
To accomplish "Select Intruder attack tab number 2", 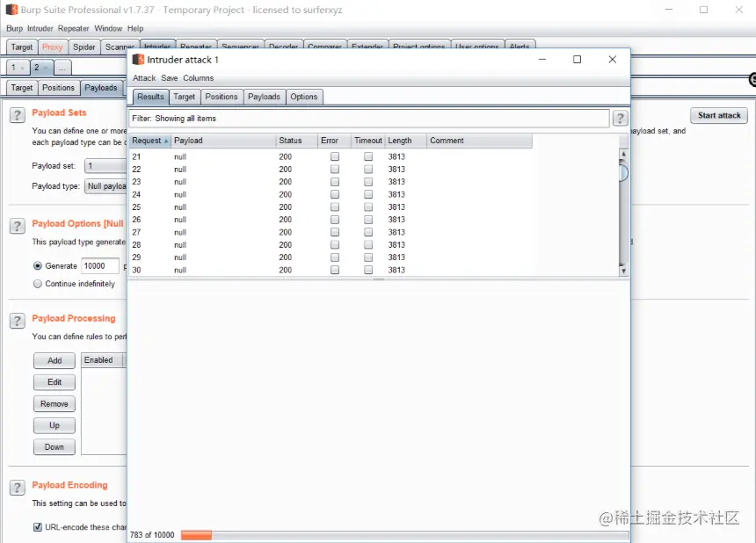I will pyautogui.click(x=41, y=68).
